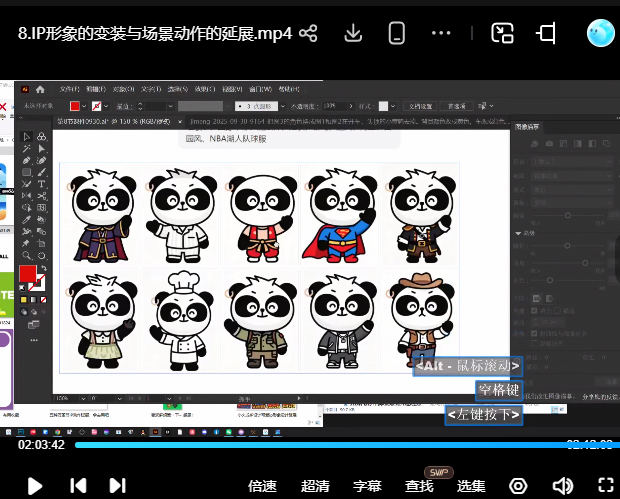This screenshot has width=620, height=499.
Task: Select the Scissors tool
Action: pyautogui.click(x=41, y=196)
